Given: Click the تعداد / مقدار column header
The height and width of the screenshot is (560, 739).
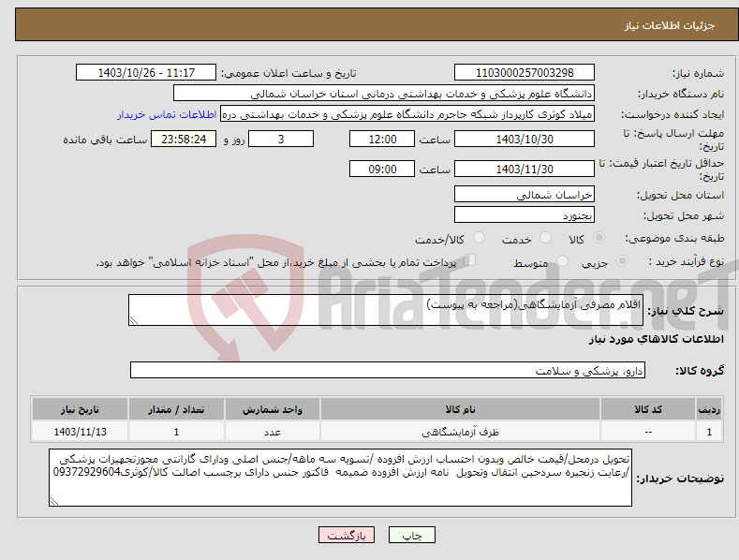Looking at the screenshot, I should pyautogui.click(x=176, y=409).
